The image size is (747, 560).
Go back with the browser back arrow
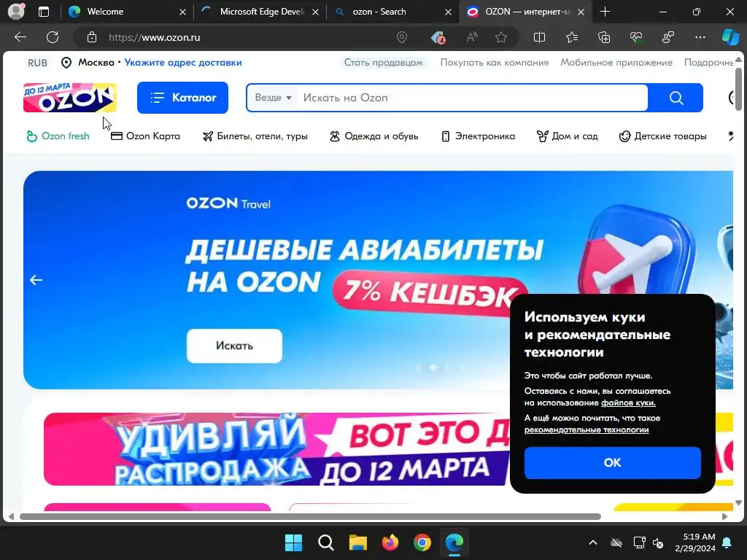pyautogui.click(x=20, y=37)
